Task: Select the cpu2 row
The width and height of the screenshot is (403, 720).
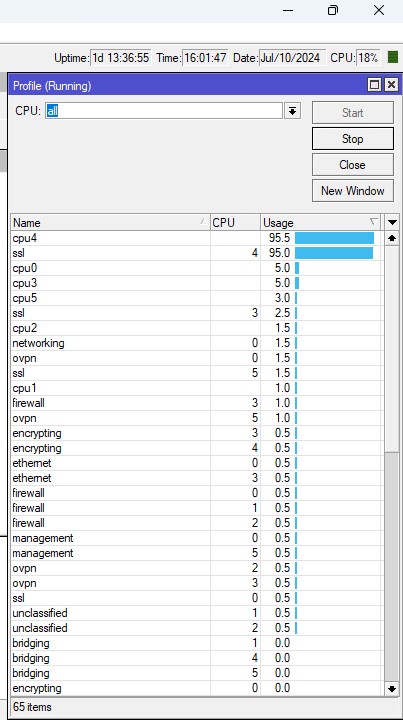Action: pyautogui.click(x=196, y=328)
